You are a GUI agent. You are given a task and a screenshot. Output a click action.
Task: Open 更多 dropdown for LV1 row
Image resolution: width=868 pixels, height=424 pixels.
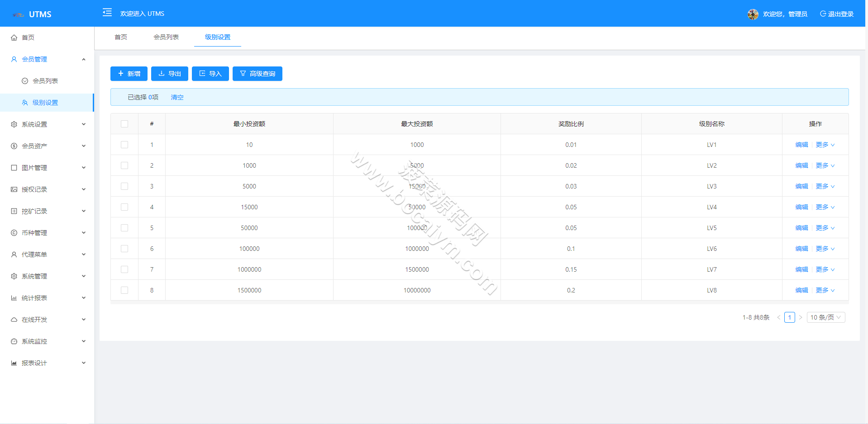(825, 145)
